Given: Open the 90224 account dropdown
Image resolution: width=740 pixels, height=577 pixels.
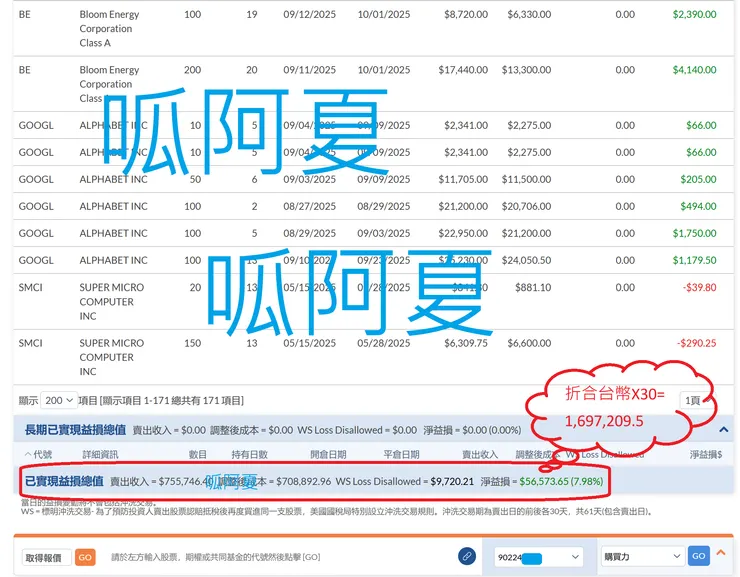Looking at the screenshot, I should (x=538, y=557).
